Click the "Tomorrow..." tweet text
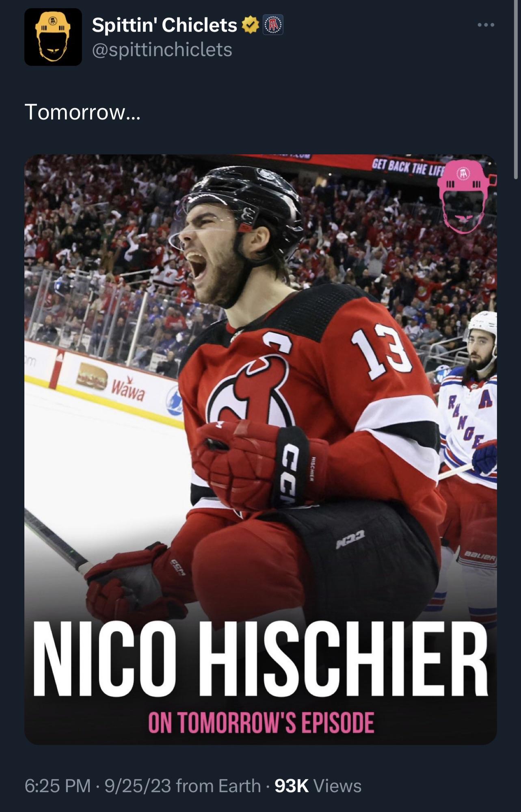The height and width of the screenshot is (812, 521). point(82,112)
